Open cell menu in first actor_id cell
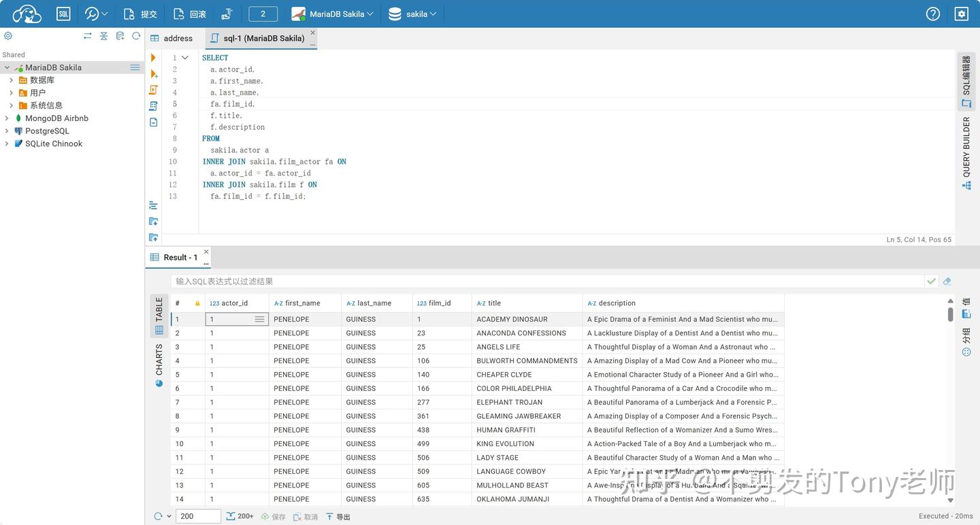 (259, 319)
